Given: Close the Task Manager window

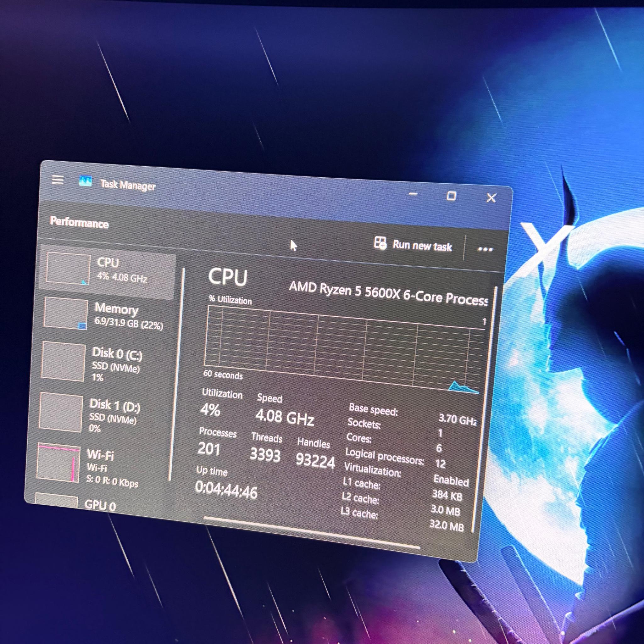Looking at the screenshot, I should (491, 198).
